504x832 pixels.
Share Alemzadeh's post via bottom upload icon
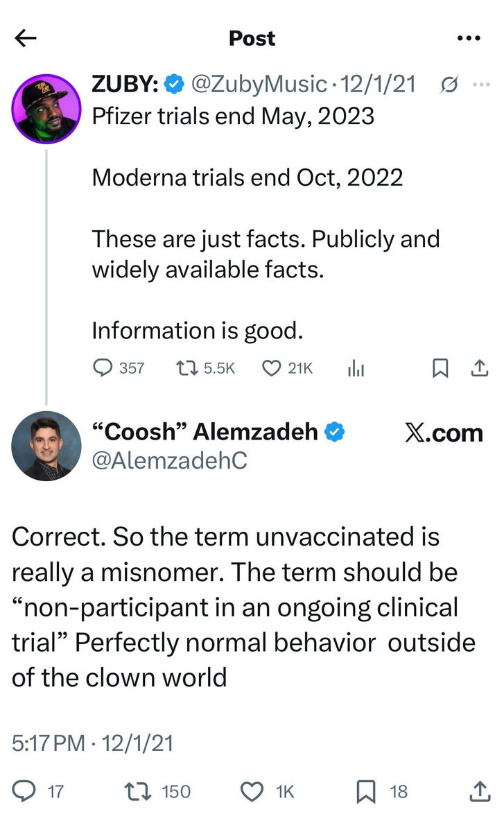pyautogui.click(x=479, y=791)
